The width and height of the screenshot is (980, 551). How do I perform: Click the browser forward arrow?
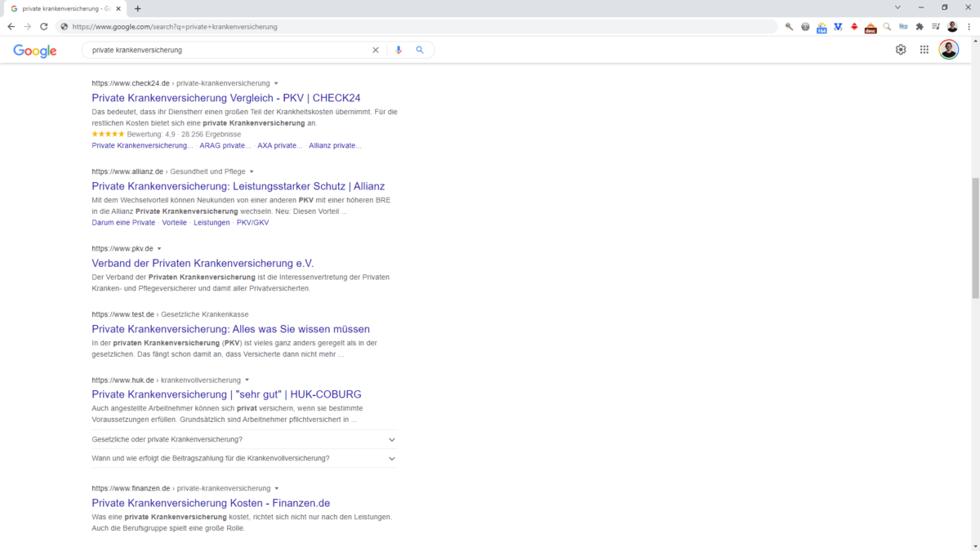pyautogui.click(x=28, y=27)
